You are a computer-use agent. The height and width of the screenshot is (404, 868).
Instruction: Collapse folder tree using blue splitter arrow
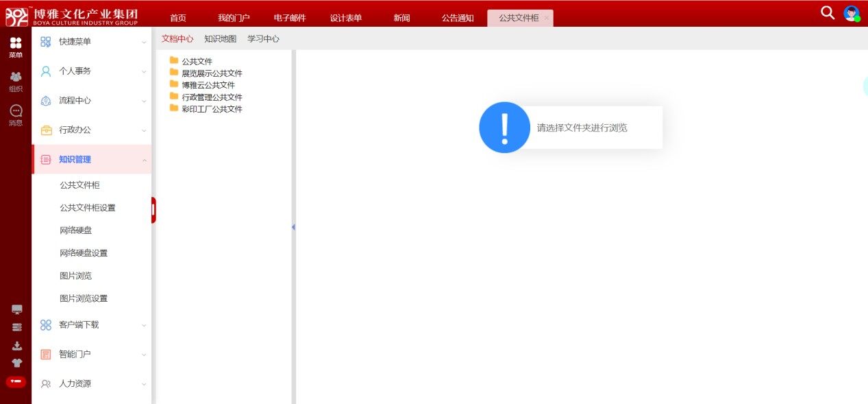click(x=293, y=227)
